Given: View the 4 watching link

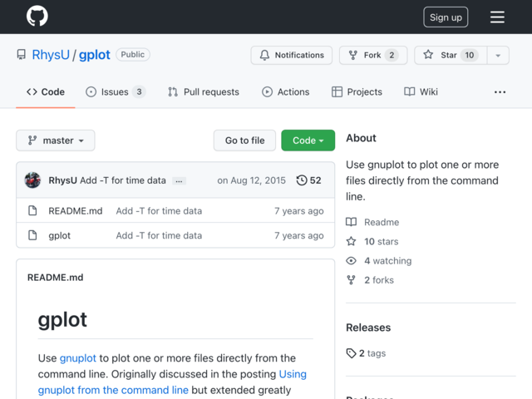Looking at the screenshot, I should pos(379,261).
